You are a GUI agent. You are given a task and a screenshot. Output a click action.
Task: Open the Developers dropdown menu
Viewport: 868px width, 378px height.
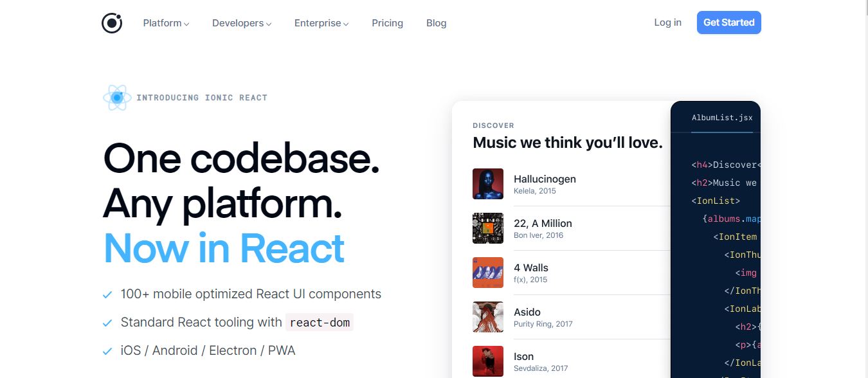pos(242,23)
